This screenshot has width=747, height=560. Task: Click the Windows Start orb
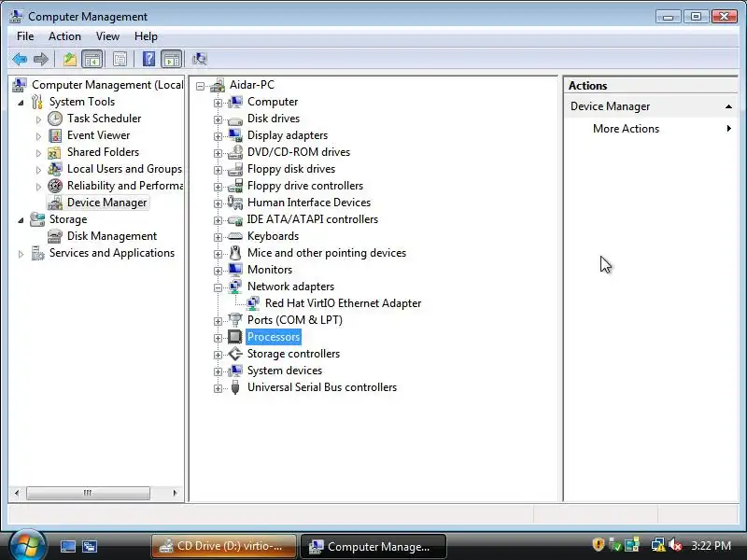27,545
